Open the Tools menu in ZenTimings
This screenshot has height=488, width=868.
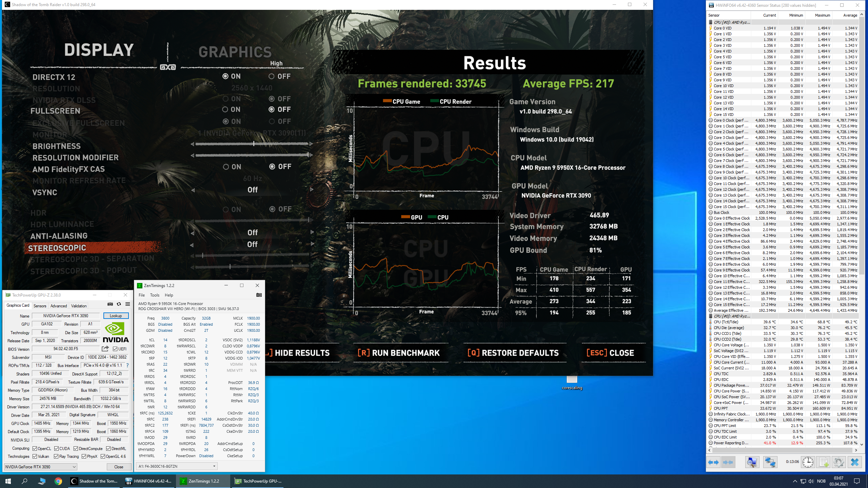pyautogui.click(x=155, y=295)
